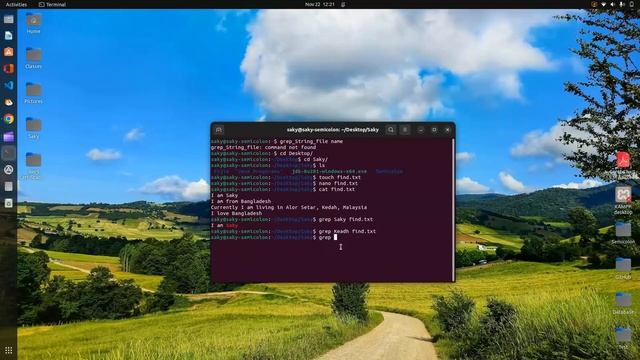Click the terminal search icon
This screenshot has width=640, height=360.
[x=391, y=130]
